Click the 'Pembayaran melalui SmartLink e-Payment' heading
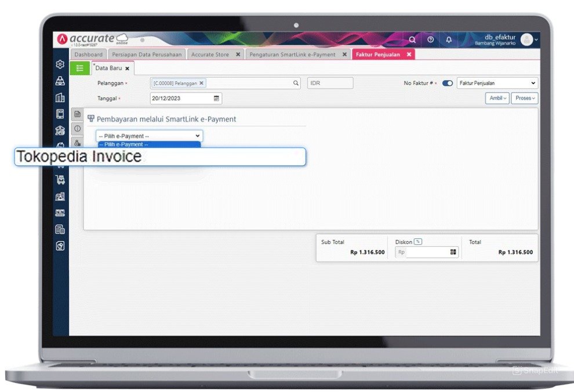 166,119
